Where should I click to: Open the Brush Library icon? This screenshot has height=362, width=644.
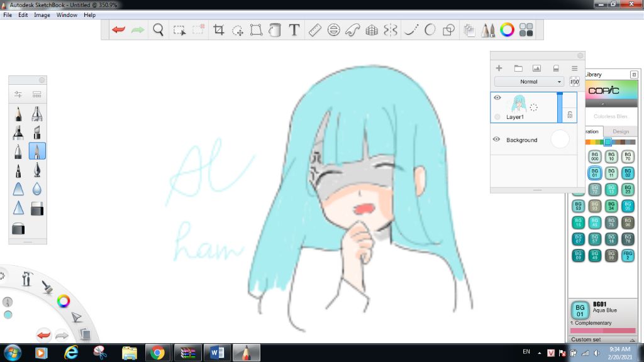point(37,94)
